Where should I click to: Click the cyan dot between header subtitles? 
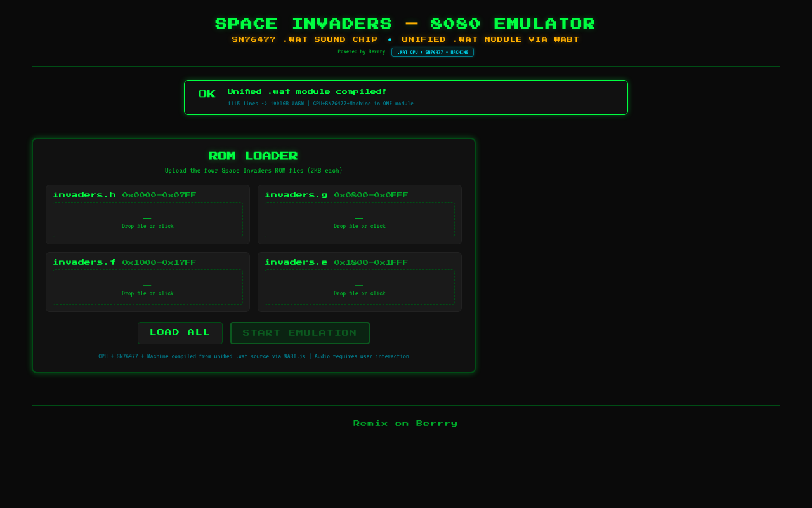[x=390, y=39]
